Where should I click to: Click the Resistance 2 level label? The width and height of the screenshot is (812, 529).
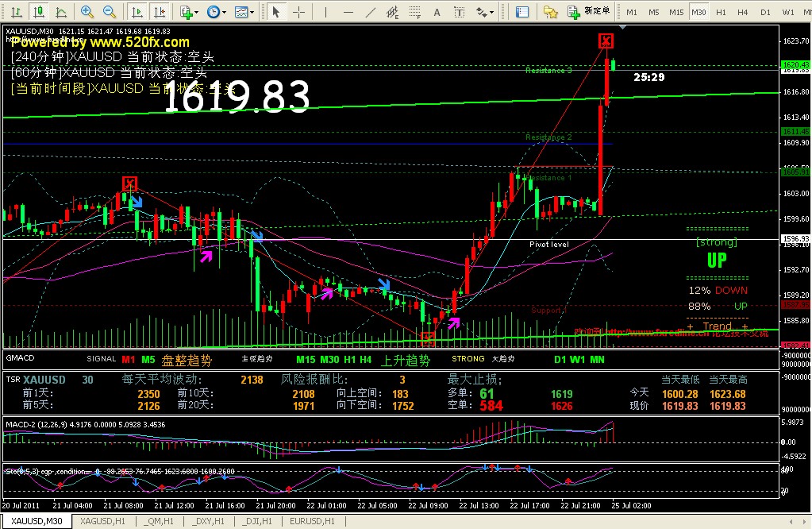pyautogui.click(x=548, y=137)
